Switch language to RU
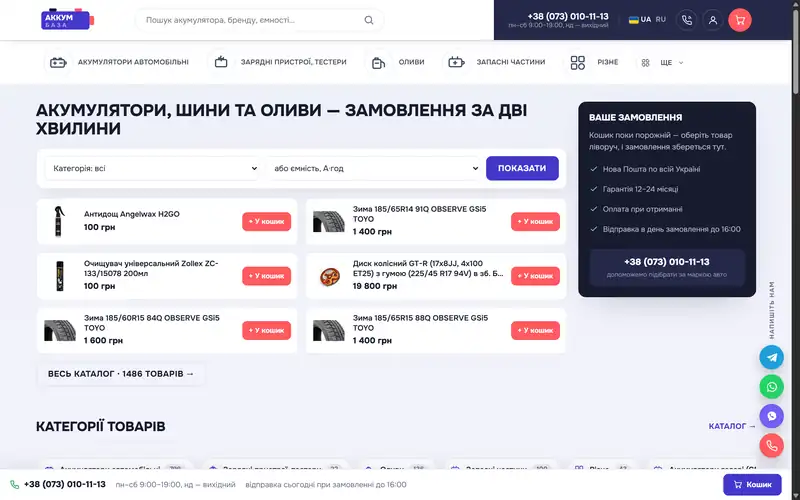Screen dimensions: 800x500 point(661,19)
